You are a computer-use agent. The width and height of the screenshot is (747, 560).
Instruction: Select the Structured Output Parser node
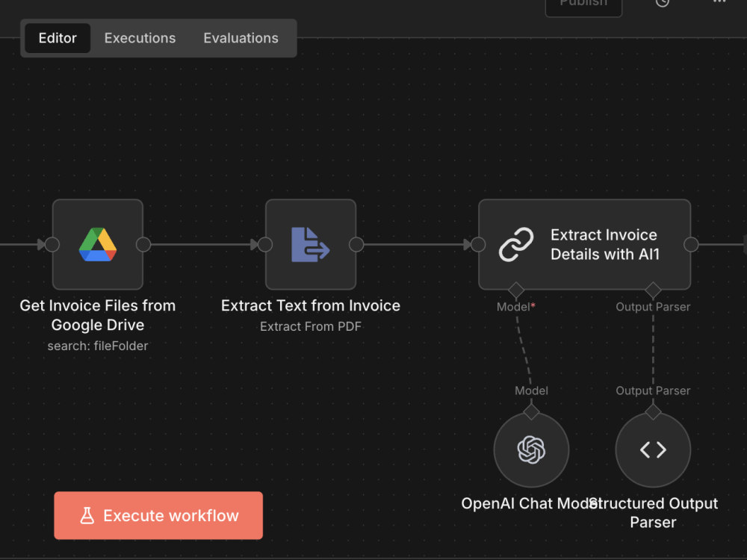tap(653, 450)
